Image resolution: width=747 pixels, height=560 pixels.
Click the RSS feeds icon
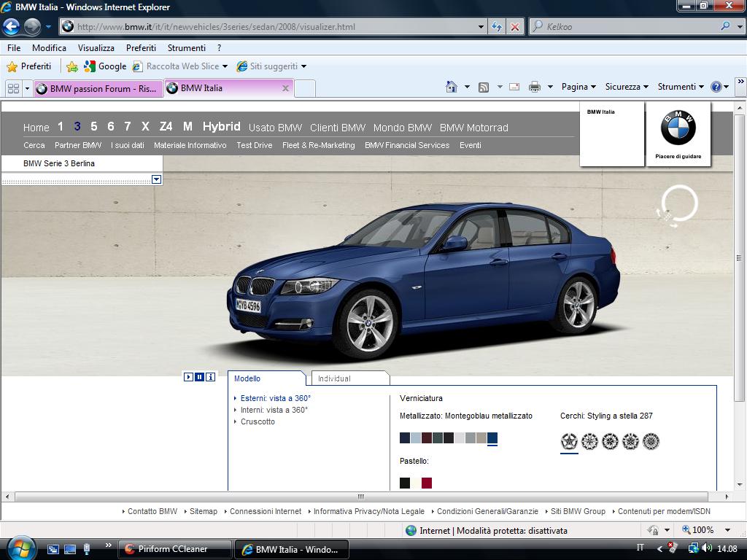click(x=484, y=87)
